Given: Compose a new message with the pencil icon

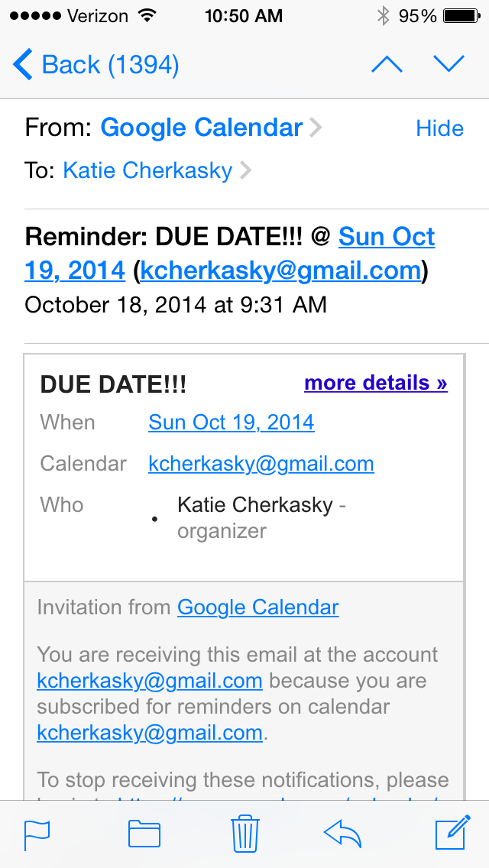Looking at the screenshot, I should click(453, 832).
